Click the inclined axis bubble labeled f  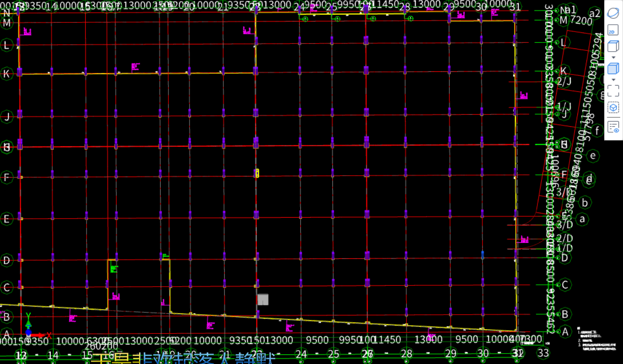coord(597,131)
